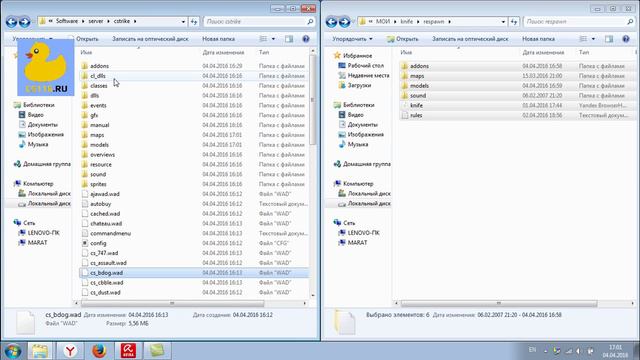Launch Yandex browser from taskbar
640x360 pixels.
[x=70, y=351]
